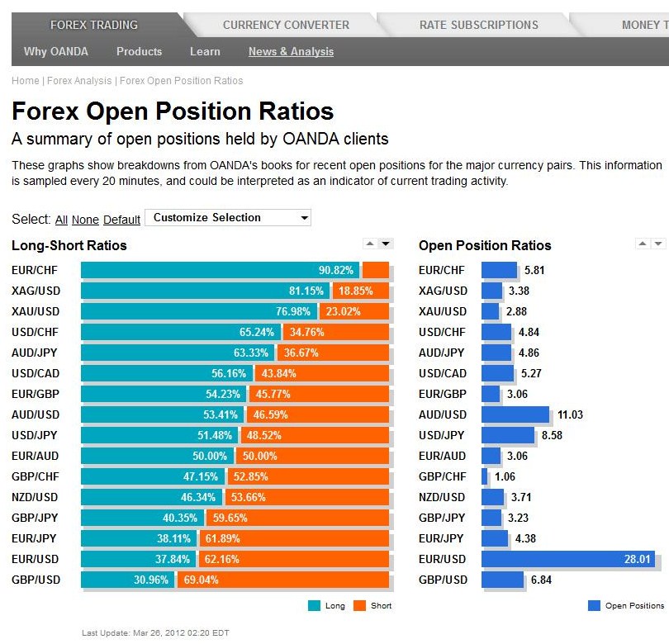This screenshot has width=669, height=644.
Task: Click the GBP/USD short bar showing 69.04%
Action: point(283,580)
